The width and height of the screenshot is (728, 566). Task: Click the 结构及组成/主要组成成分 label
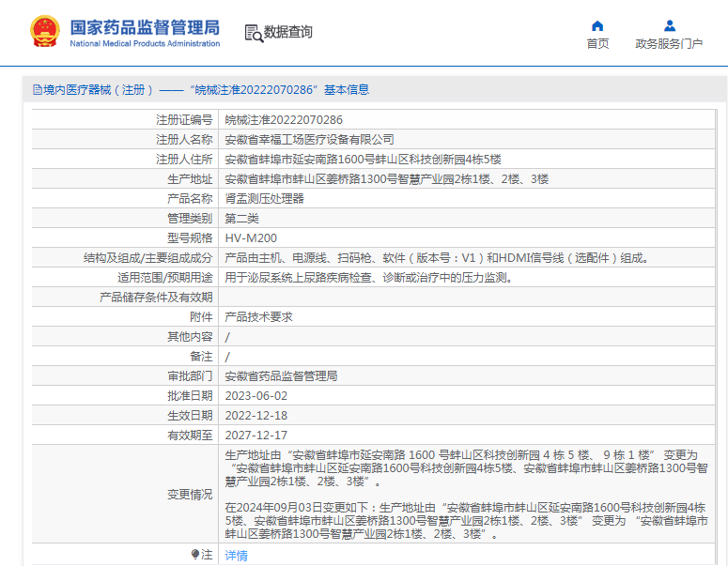point(148,257)
